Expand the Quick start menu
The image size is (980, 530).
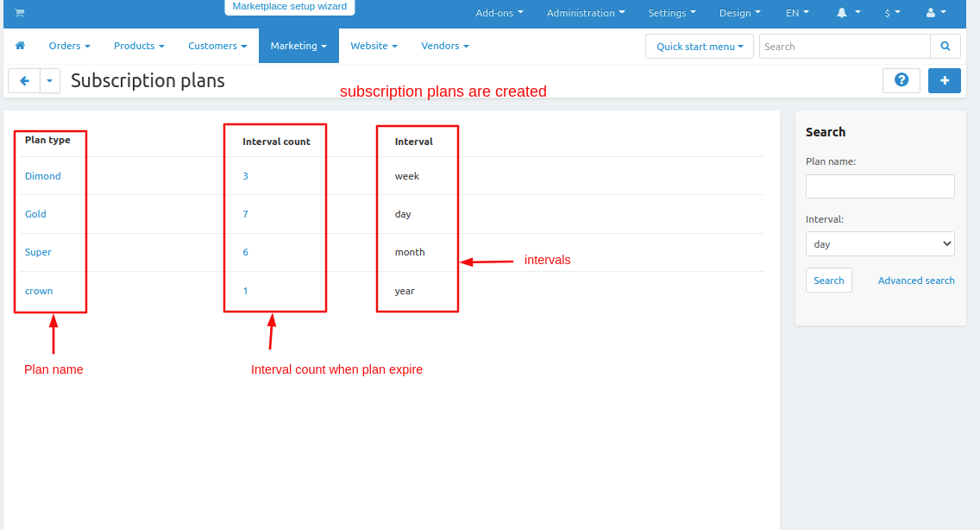(x=700, y=47)
